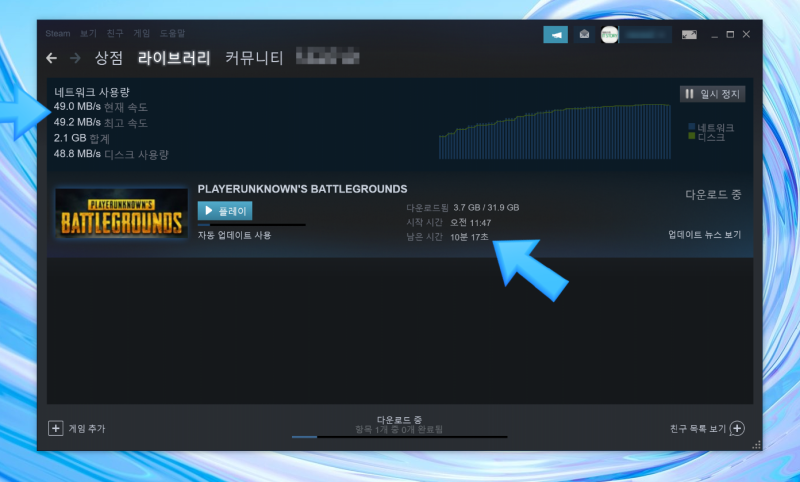Click the 49.0 MB/s current speed text
Viewport: 800px width, 482px height.
coord(101,107)
